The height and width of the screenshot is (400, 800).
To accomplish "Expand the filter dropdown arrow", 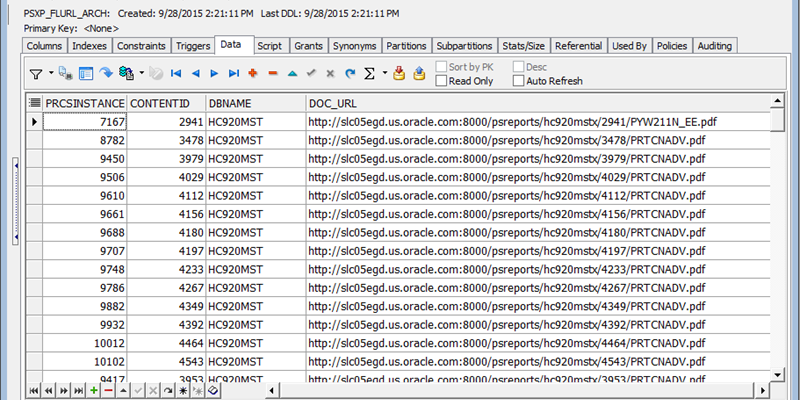I will 51,73.
